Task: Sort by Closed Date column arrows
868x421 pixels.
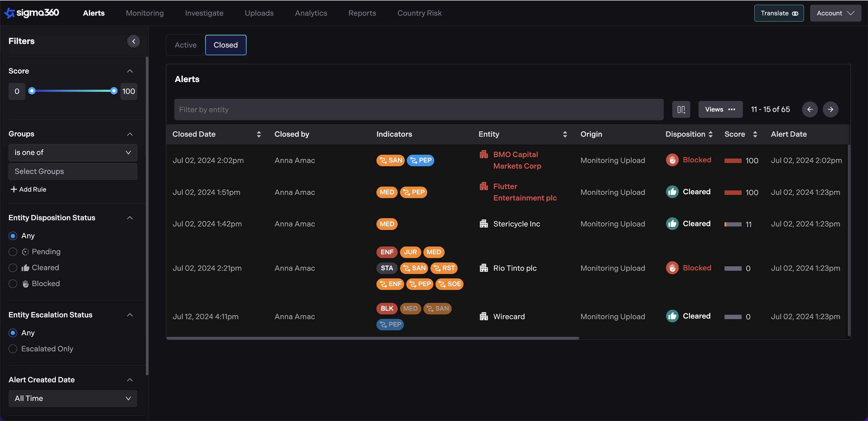Action: click(x=258, y=134)
